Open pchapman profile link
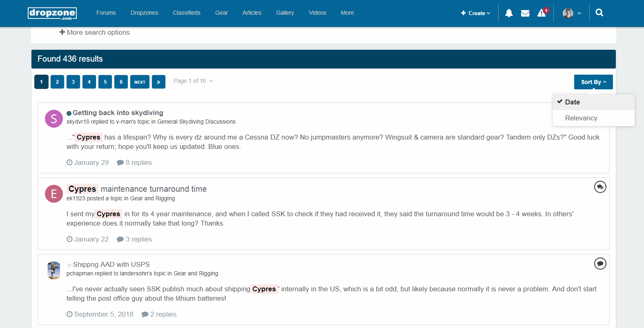 pos(80,273)
